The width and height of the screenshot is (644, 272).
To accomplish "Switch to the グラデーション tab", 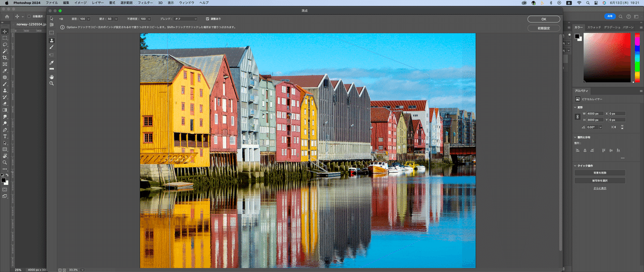I will point(612,27).
